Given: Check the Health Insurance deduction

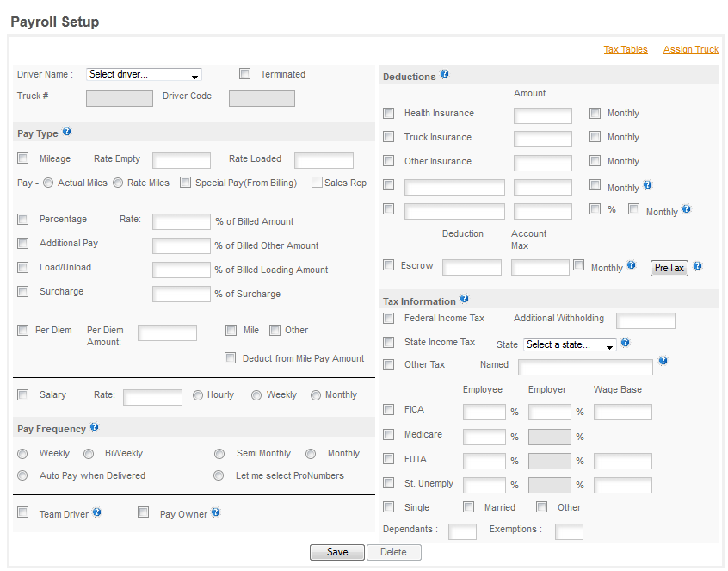Looking at the screenshot, I should point(389,113).
